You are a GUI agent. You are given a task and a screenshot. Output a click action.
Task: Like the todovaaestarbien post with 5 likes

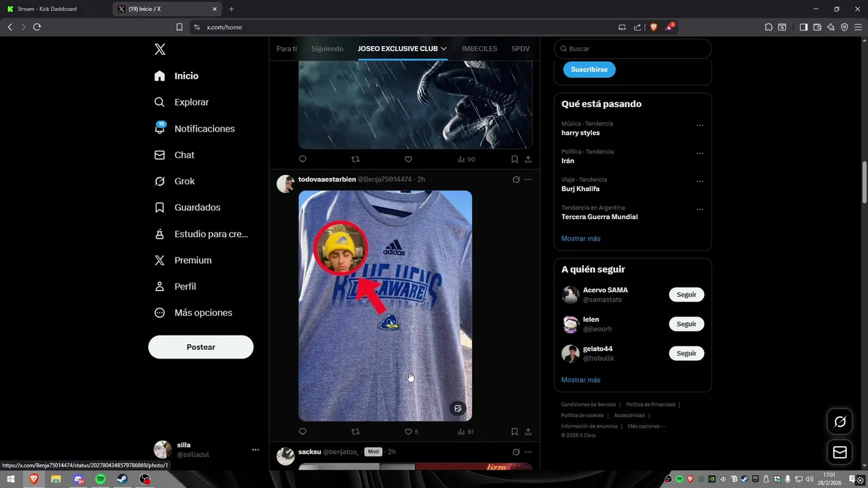pos(411,432)
